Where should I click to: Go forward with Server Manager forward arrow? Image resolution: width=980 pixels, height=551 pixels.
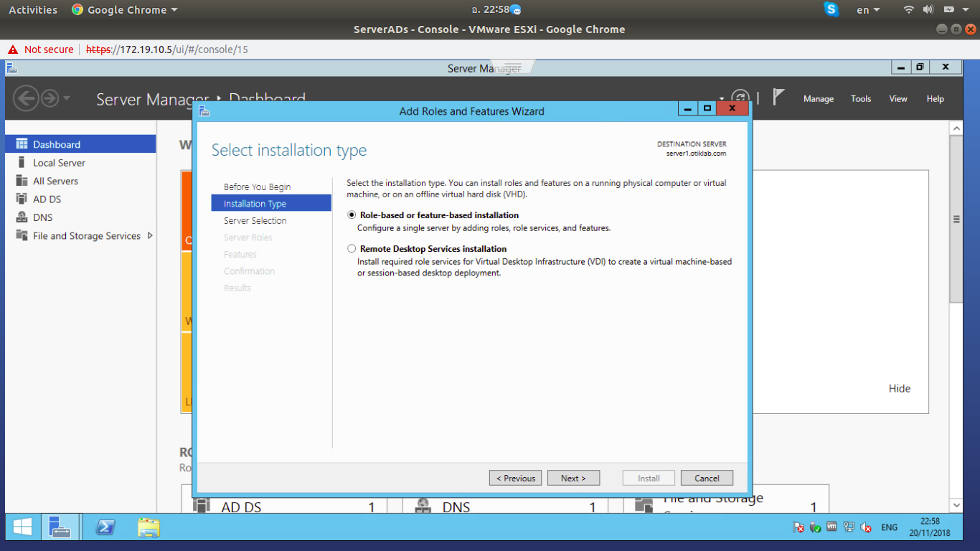[50, 98]
